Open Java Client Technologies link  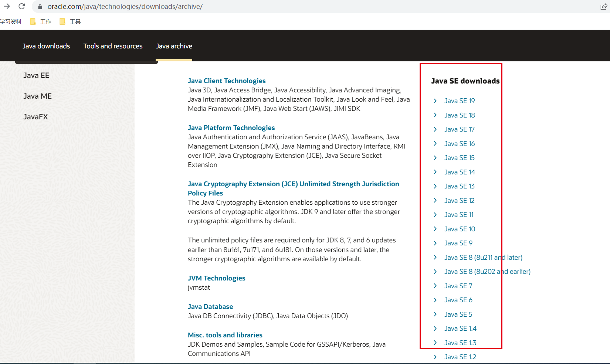click(227, 81)
